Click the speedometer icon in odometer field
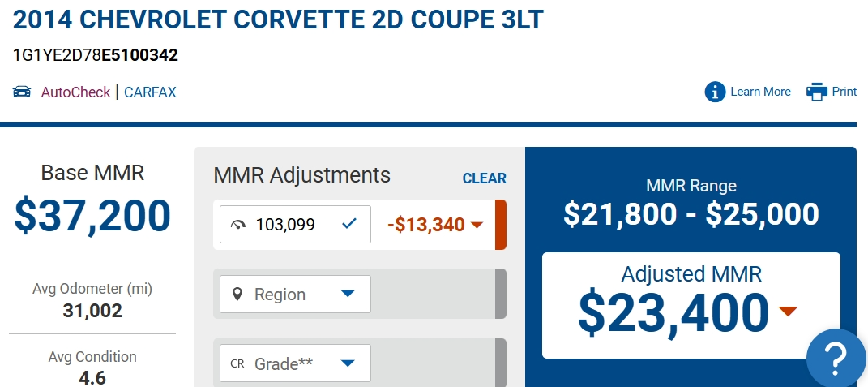 point(238,225)
